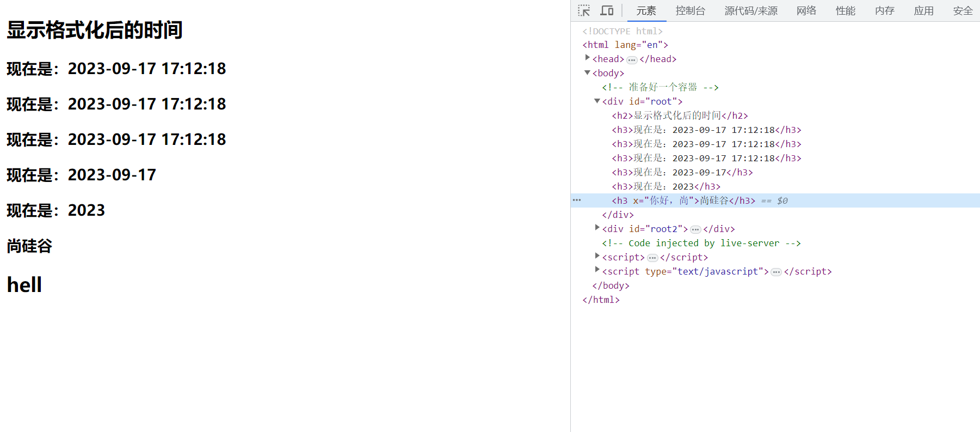Viewport: 980px width, 432px height.
Task: Open the 应用 tab
Action: coord(924,11)
